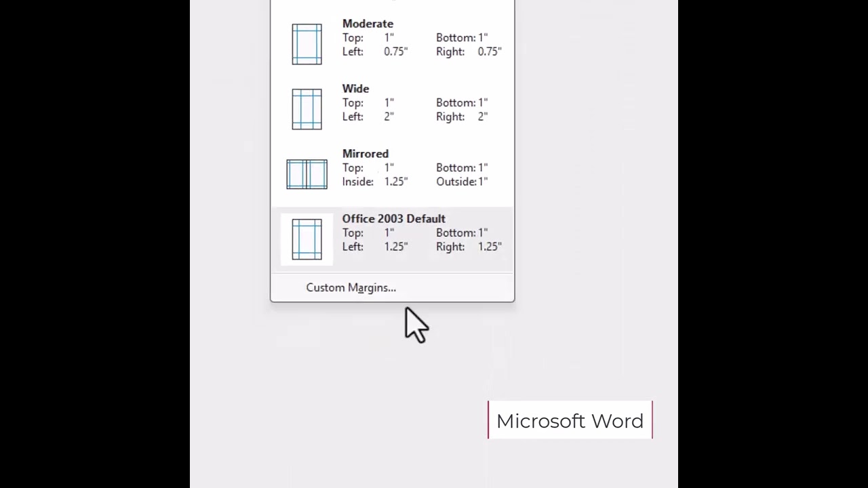Click Wide Bottom 1" value

pos(483,103)
